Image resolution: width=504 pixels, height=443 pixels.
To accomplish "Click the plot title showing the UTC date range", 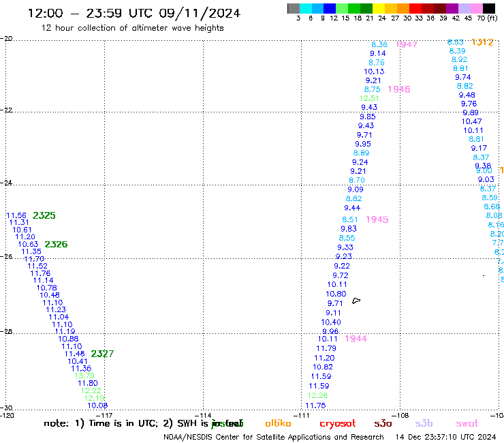I will tap(134, 13).
